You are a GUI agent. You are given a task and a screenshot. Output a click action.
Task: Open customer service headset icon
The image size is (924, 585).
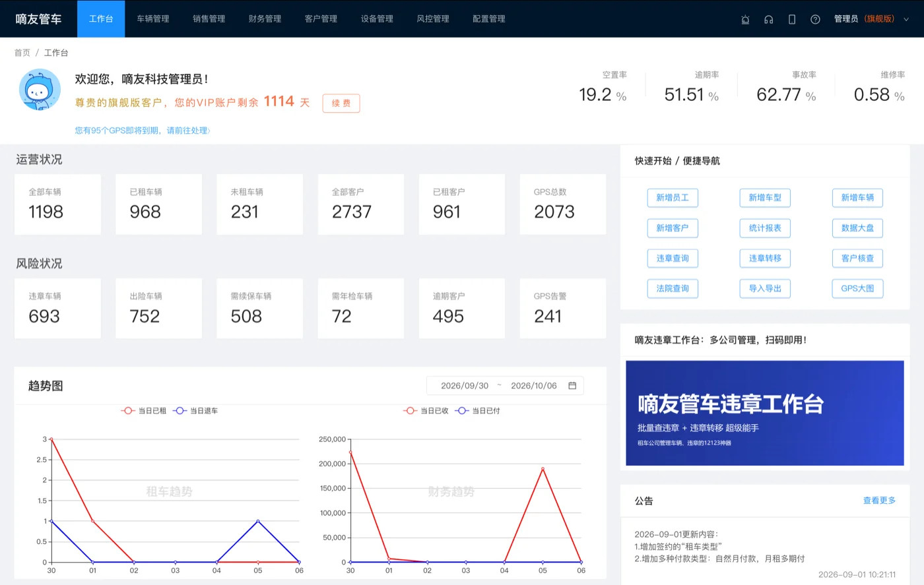pyautogui.click(x=768, y=19)
